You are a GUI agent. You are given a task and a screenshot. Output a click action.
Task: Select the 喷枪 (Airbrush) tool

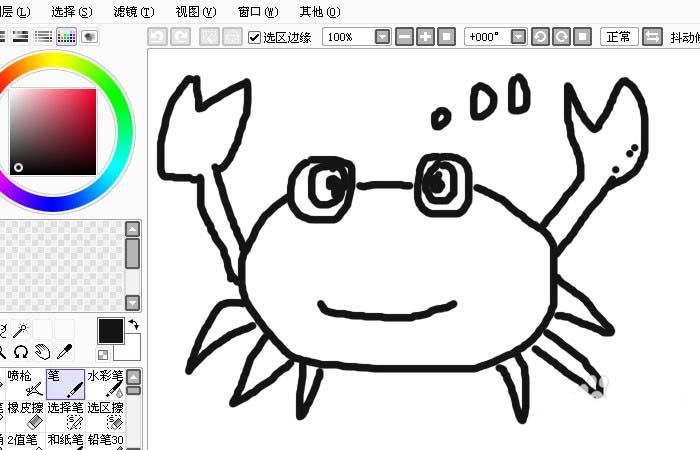click(25, 384)
